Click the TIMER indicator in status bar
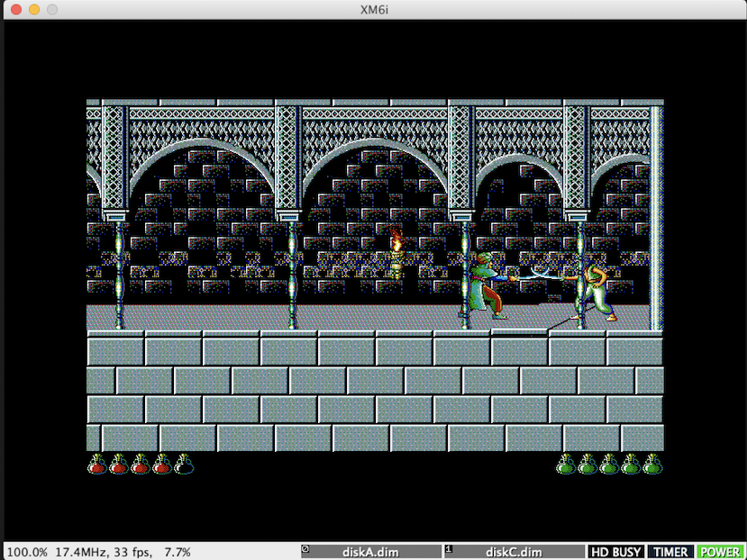 pyautogui.click(x=670, y=552)
